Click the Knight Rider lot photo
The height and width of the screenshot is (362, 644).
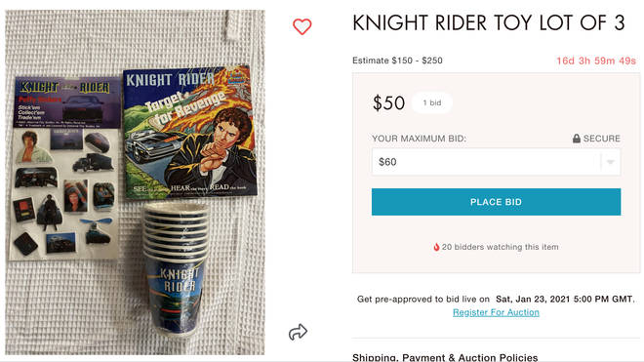pos(135,182)
